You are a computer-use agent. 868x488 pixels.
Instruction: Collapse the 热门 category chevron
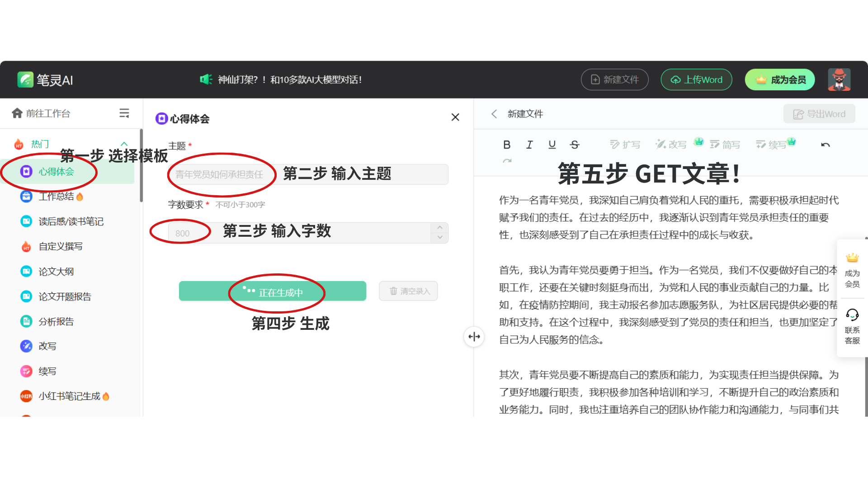124,144
